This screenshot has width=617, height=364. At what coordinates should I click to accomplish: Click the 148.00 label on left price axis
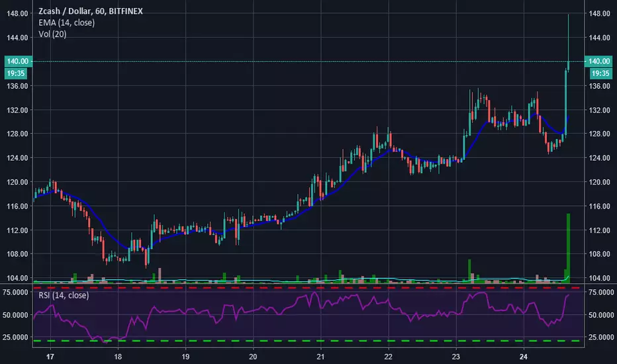(x=17, y=13)
